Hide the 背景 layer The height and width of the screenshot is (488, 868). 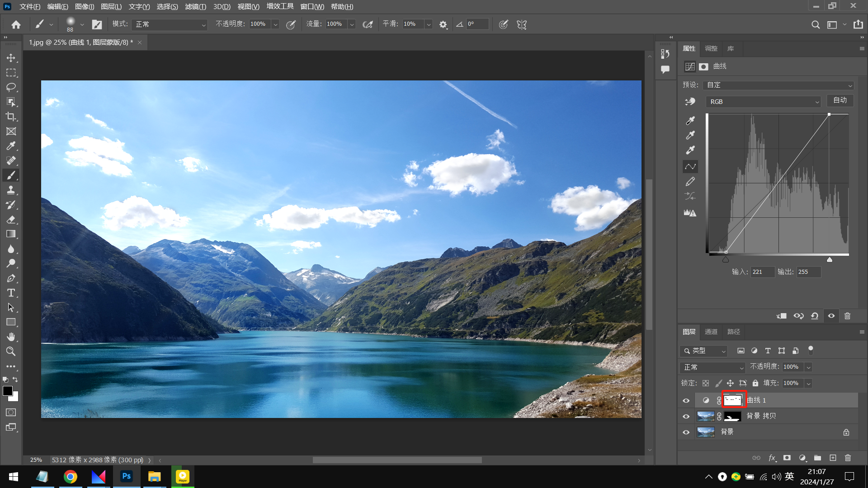tap(686, 432)
